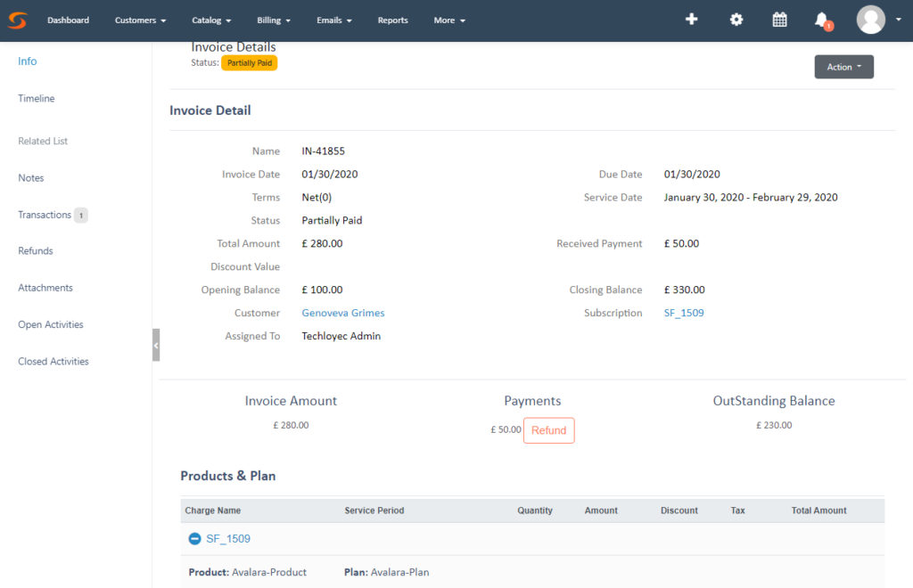This screenshot has height=588, width=913.
Task: Click the Subscriptio logo icon
Action: [17, 19]
